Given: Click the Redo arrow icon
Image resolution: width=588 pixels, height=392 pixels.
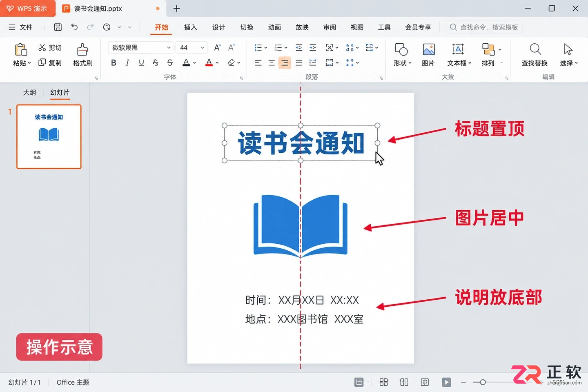Looking at the screenshot, I should 90,27.
